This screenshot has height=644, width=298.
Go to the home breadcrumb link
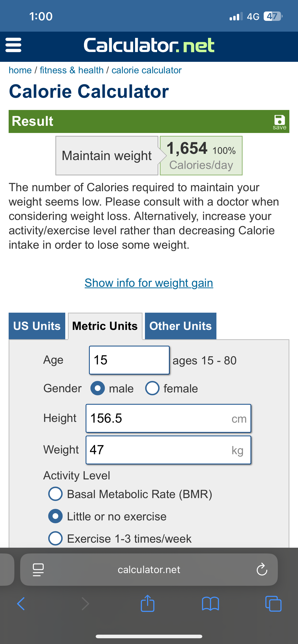pyautogui.click(x=20, y=70)
